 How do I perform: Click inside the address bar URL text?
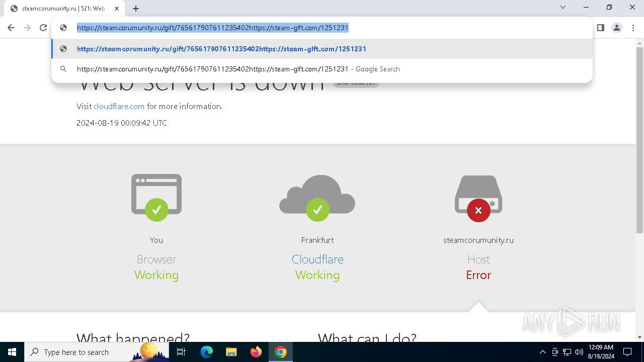212,28
